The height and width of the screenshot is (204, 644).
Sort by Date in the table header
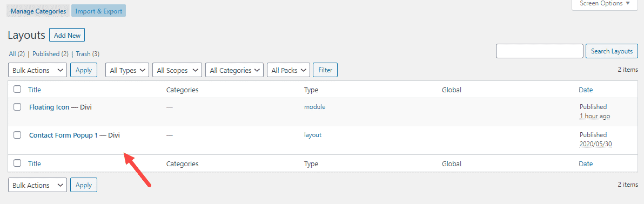(586, 90)
